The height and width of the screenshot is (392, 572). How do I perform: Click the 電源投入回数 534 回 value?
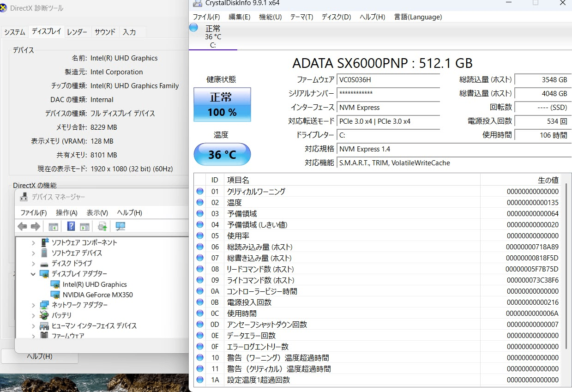[x=542, y=121]
